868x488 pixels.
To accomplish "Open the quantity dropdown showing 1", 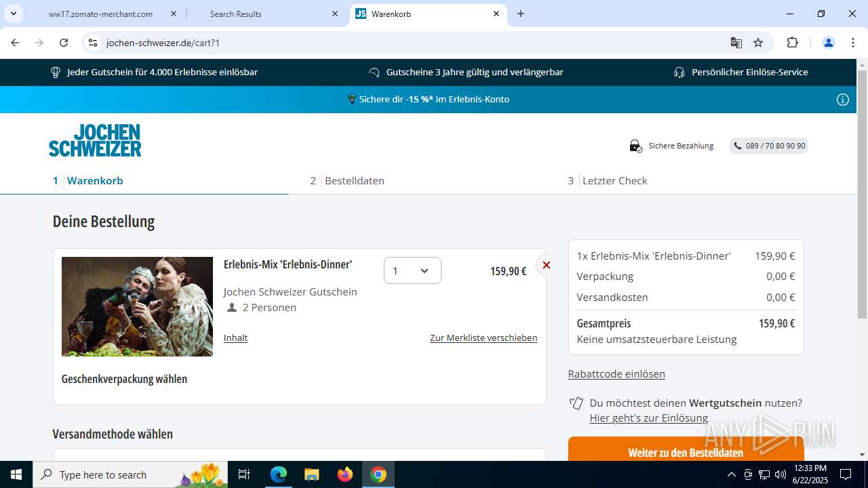I will tap(412, 270).
